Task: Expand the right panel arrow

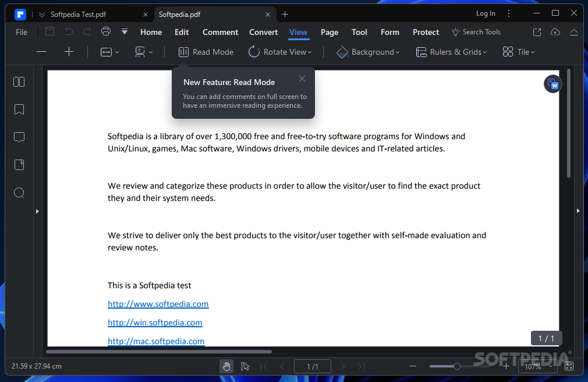Action: (x=578, y=211)
